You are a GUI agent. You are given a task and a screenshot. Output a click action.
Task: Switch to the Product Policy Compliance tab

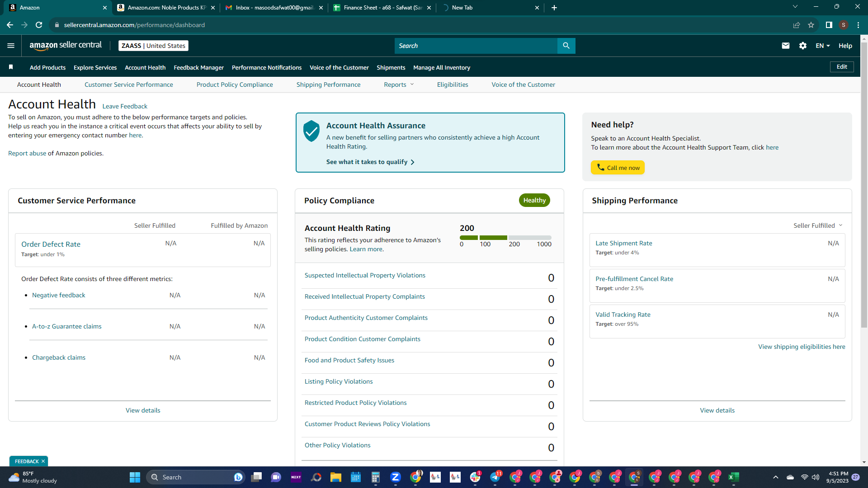pyautogui.click(x=235, y=84)
